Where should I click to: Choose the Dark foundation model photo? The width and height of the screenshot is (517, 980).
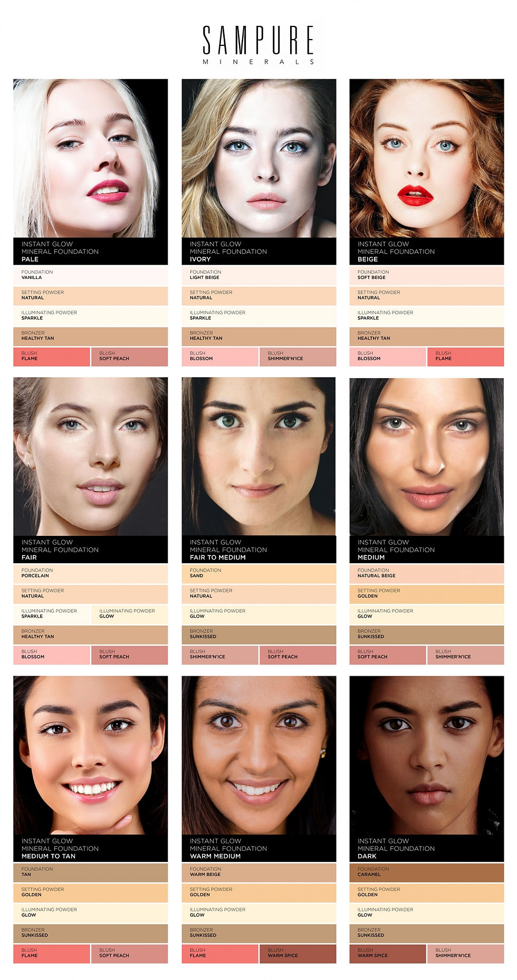[x=426, y=755]
